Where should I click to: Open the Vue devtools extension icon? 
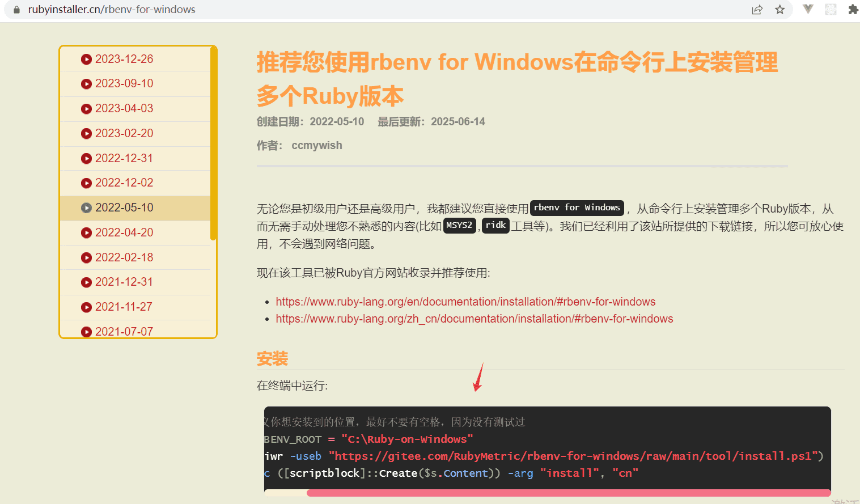tap(808, 9)
